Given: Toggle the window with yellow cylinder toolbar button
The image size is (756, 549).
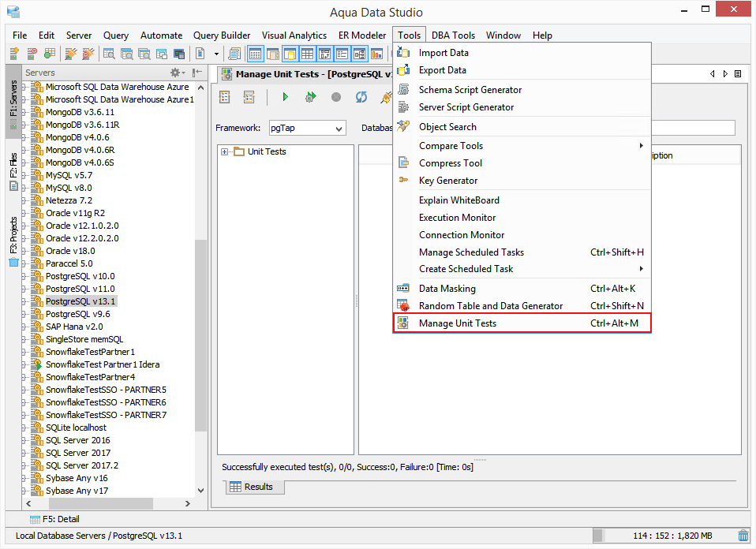Looking at the screenshot, I should [290, 54].
